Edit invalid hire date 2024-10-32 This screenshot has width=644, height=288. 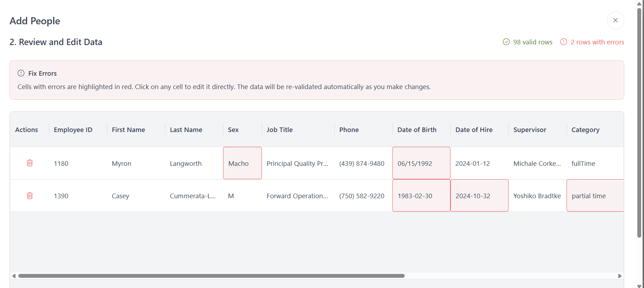pos(479,196)
